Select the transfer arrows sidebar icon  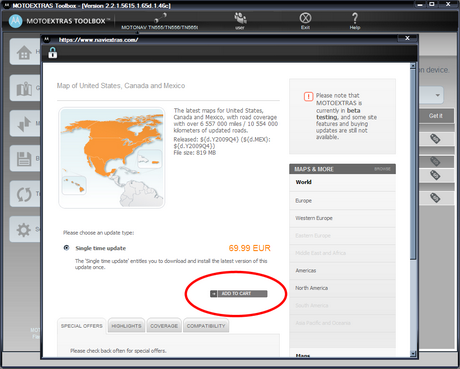click(x=24, y=124)
